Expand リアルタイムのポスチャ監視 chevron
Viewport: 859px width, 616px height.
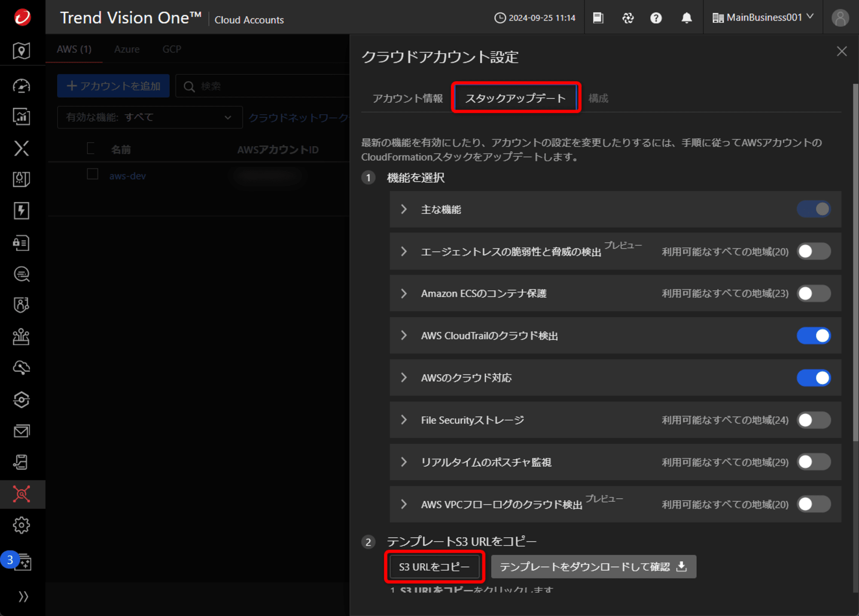click(x=404, y=462)
